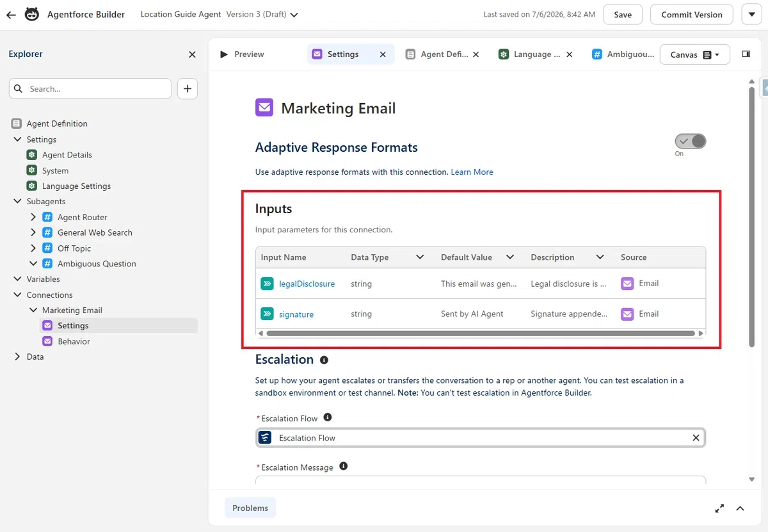Click the back arrow beside Agentforce Builder

[x=11, y=15]
